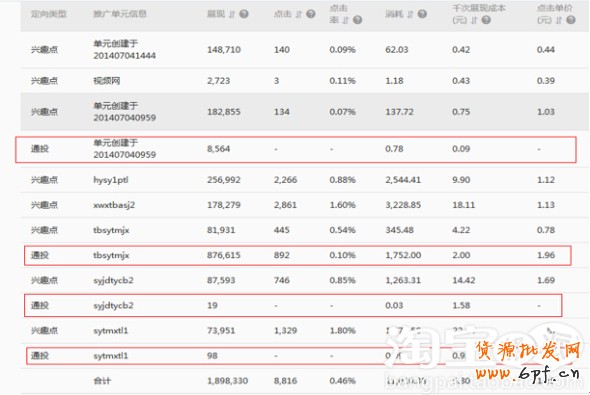Sort by 点击率 using sort arrows
The height and width of the screenshot is (395, 590).
[x=345, y=20]
